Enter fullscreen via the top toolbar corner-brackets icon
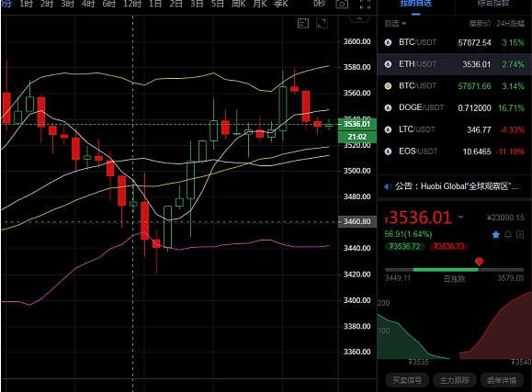 [x=365, y=4]
